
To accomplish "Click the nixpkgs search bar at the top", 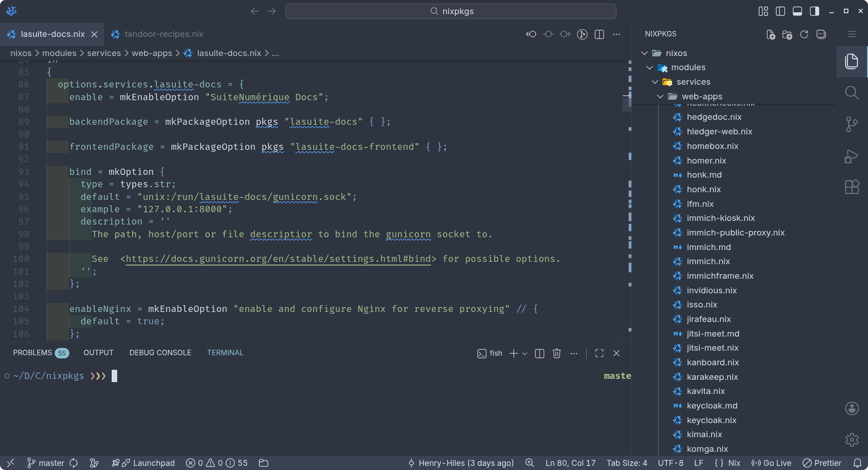I will pyautogui.click(x=450, y=11).
